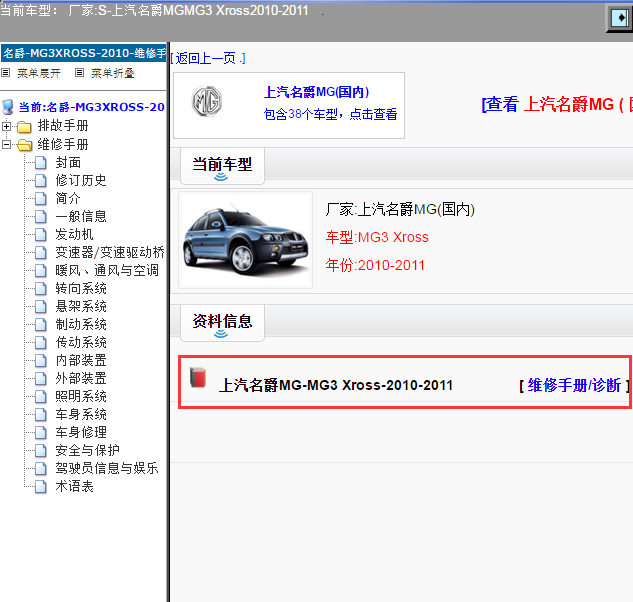633x602 pixels.
Task: Click the document icon for 封面
Action: point(40,163)
